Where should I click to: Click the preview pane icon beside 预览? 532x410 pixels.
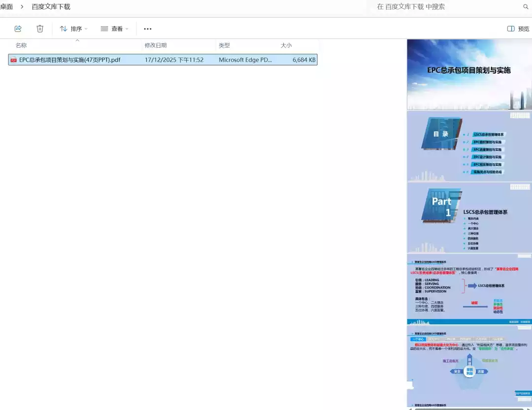tap(511, 29)
